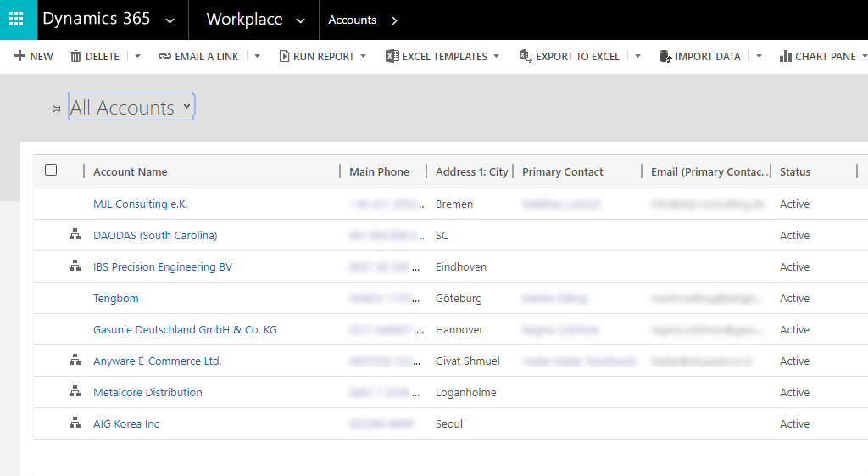Open the Dynamics 365 dropdown chevron
868x476 pixels.
click(x=170, y=20)
